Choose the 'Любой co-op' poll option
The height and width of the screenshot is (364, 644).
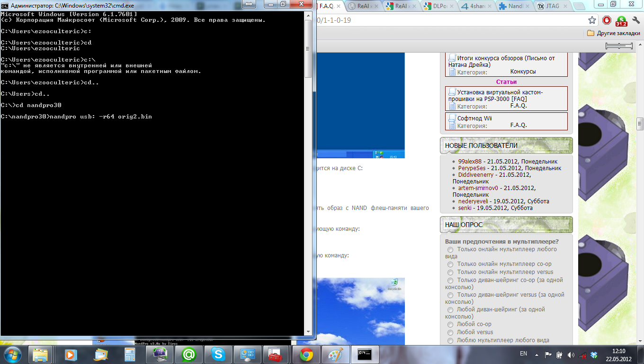click(450, 325)
